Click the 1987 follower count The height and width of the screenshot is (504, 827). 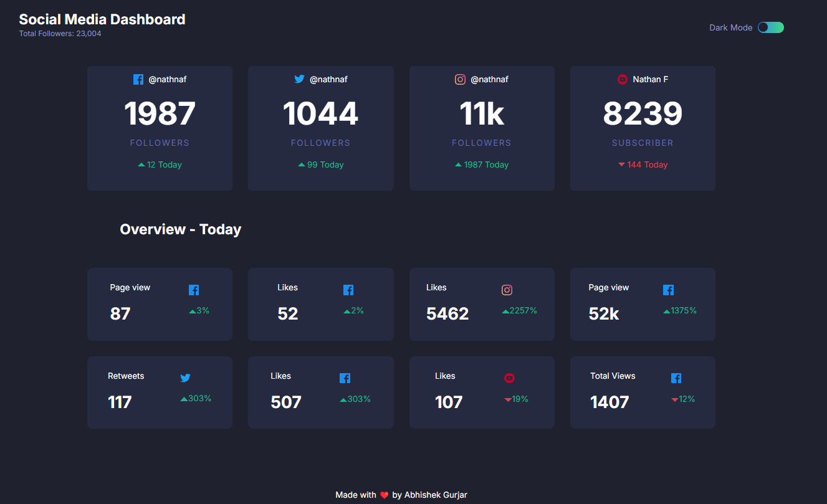click(160, 114)
